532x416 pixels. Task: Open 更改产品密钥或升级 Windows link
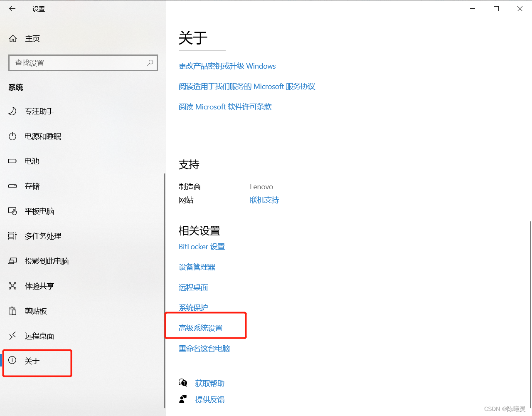point(227,66)
